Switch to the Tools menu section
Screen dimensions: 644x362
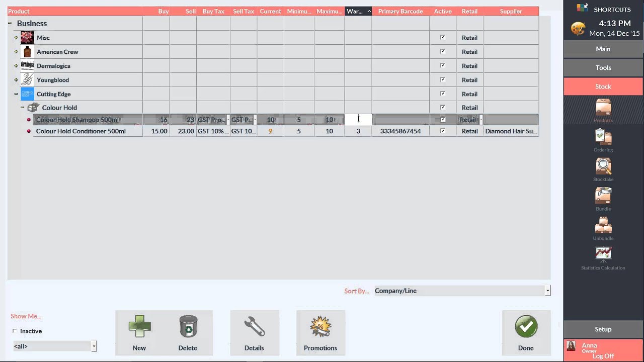(x=603, y=67)
